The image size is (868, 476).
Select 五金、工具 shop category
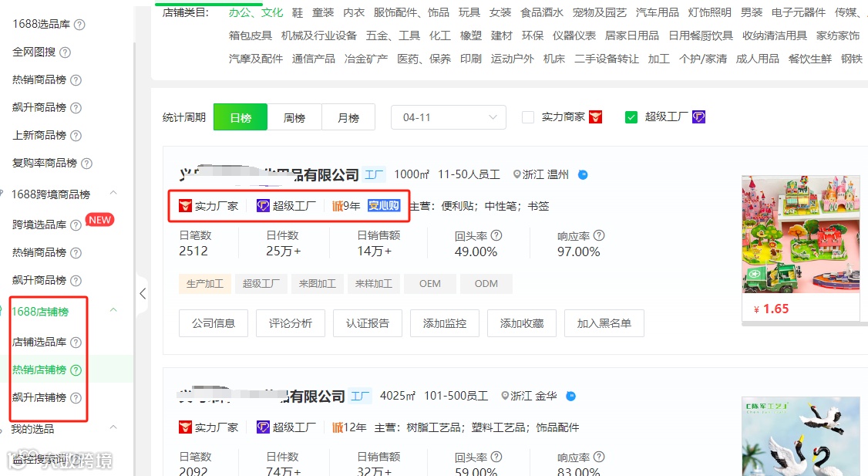tap(393, 36)
